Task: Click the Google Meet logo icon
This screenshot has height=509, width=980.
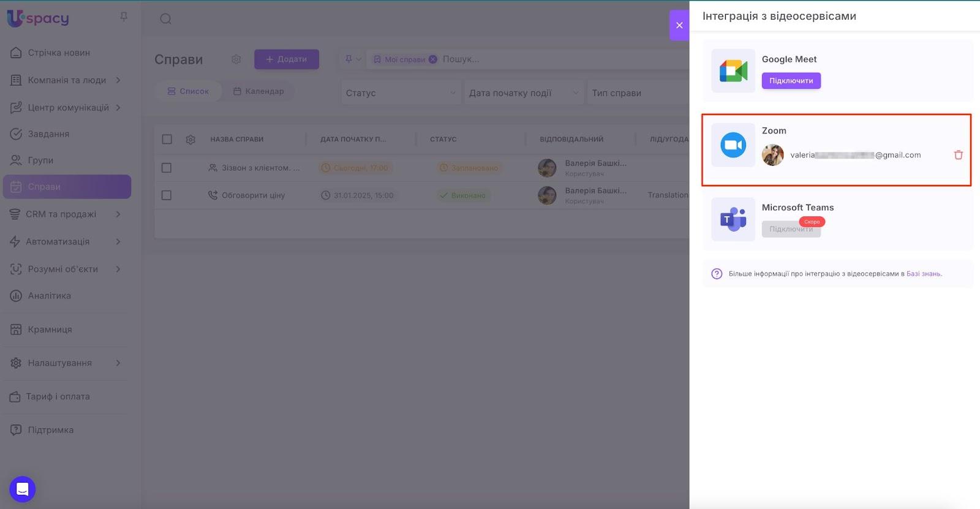Action: (733, 71)
